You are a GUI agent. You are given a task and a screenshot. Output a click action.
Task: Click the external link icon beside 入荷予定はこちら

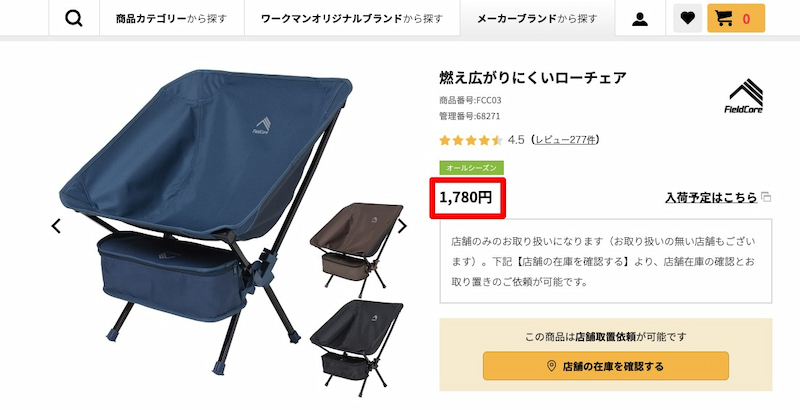[766, 197]
